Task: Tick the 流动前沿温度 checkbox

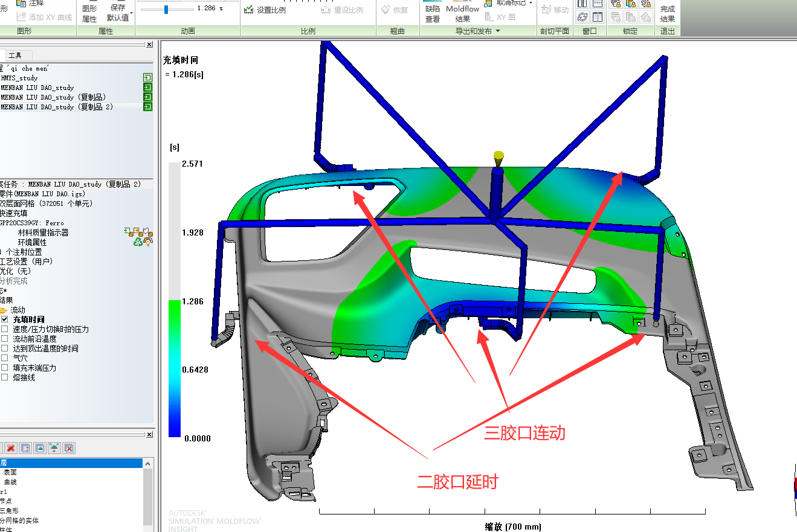Action: click(x=5, y=339)
